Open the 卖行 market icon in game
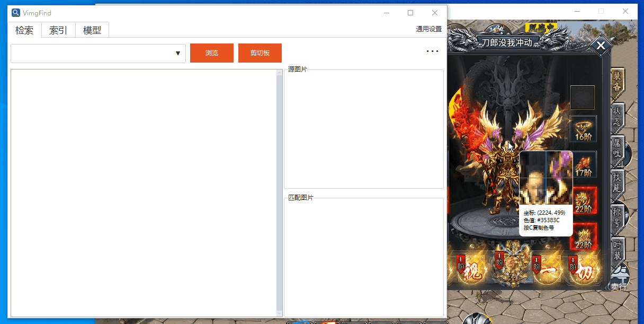Screen dimensions: 644x324 [x=619, y=278]
